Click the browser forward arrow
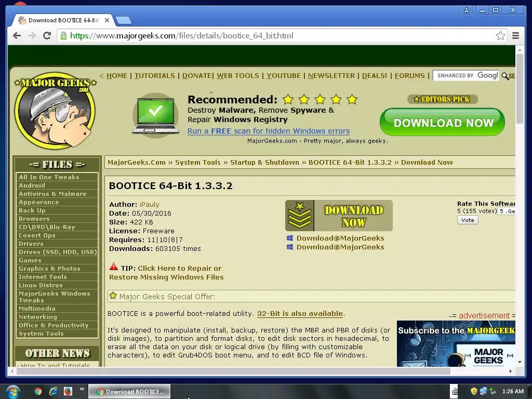 coord(32,36)
